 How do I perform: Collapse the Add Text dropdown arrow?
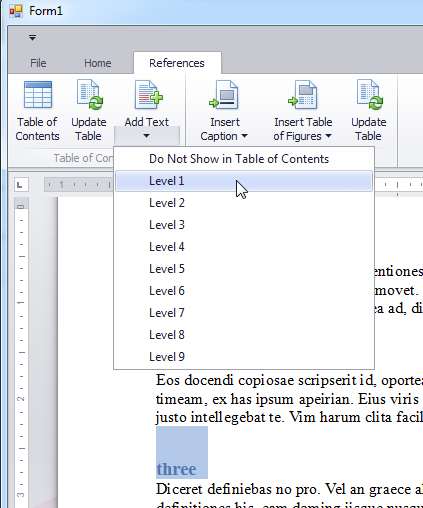[146, 136]
